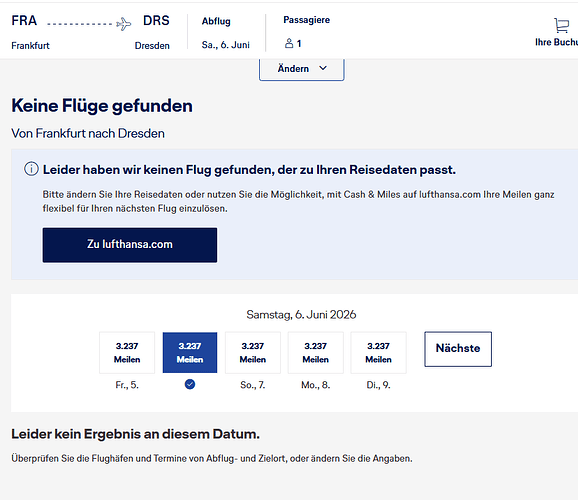Image resolution: width=578 pixels, height=500 pixels.
Task: Select Monday 8th date tile
Action: coord(316,353)
